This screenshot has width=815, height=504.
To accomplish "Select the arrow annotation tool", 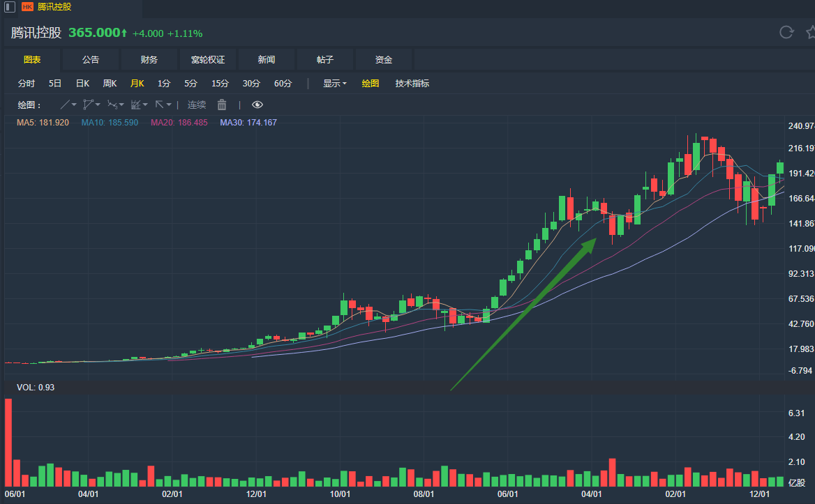I will [x=160, y=105].
